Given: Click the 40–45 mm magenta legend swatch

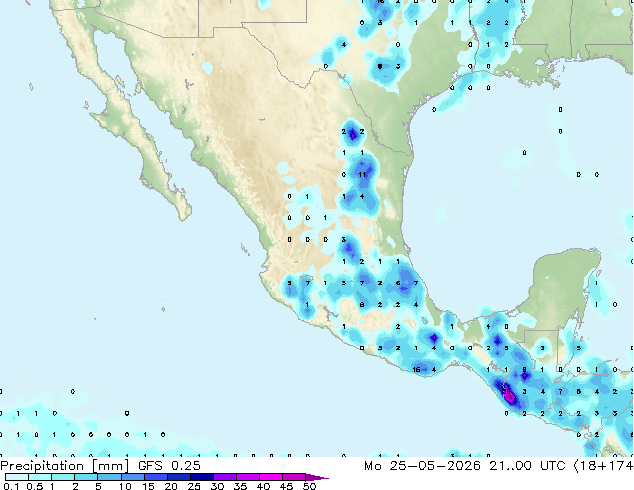Looking at the screenshot, I should click(271, 477).
